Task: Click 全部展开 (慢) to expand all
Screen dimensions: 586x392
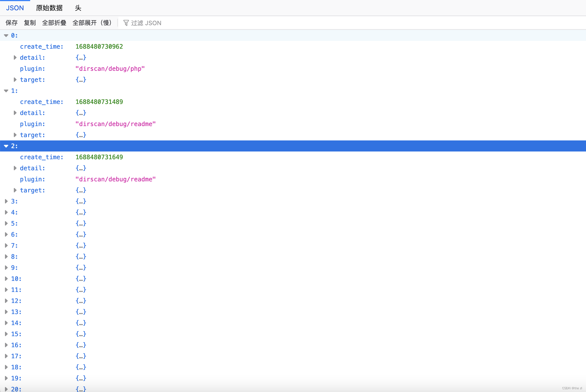Action: pos(92,23)
